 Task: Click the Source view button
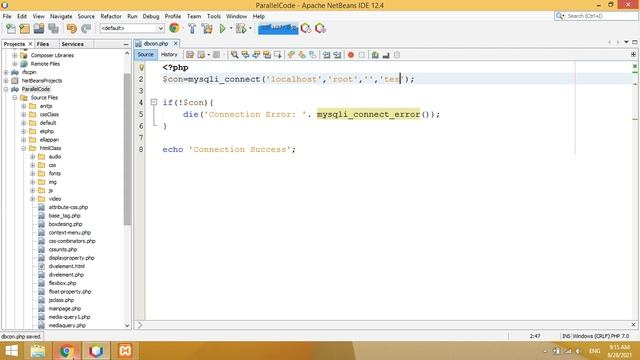(146, 54)
